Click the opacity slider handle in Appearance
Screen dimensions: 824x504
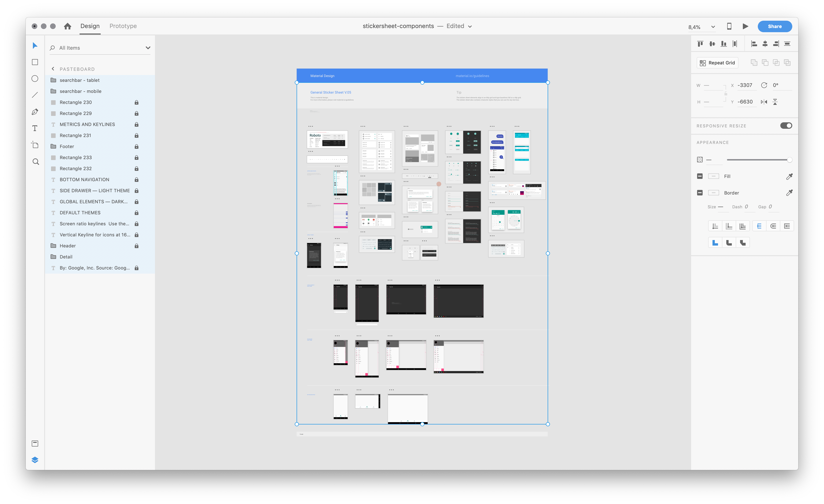[x=790, y=160]
